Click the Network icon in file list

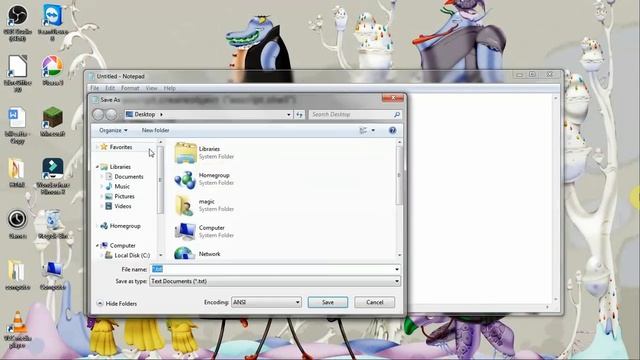184,254
